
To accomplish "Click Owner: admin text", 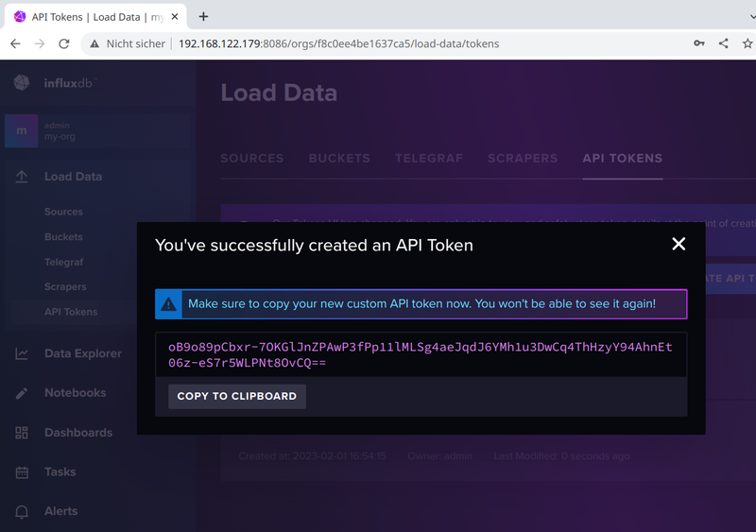I will [439, 456].
